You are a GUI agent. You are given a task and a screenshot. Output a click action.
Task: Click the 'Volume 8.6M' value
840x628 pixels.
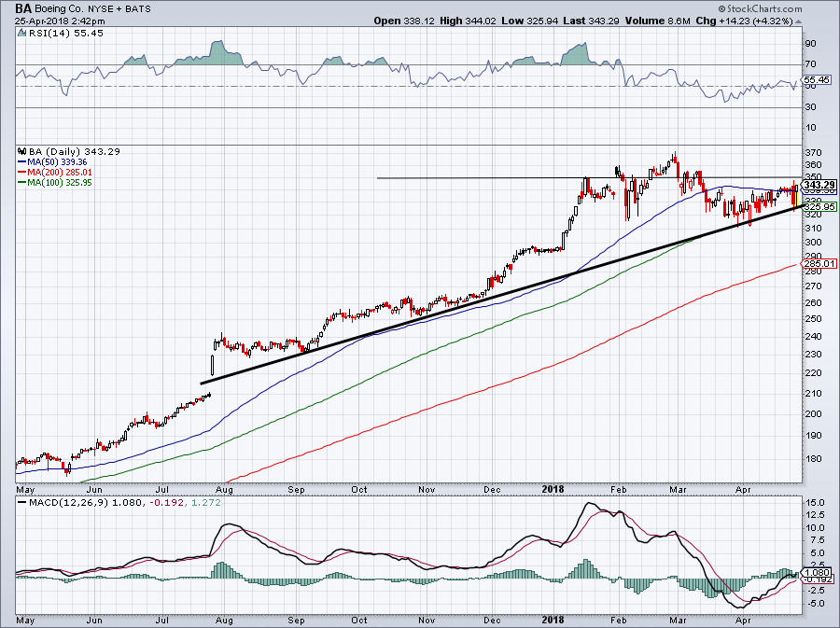pos(657,21)
